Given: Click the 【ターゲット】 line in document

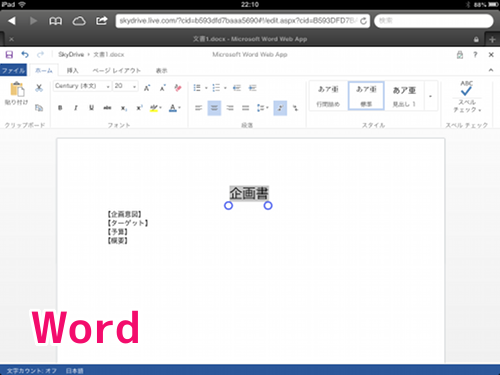Looking at the screenshot, I should (x=128, y=223).
